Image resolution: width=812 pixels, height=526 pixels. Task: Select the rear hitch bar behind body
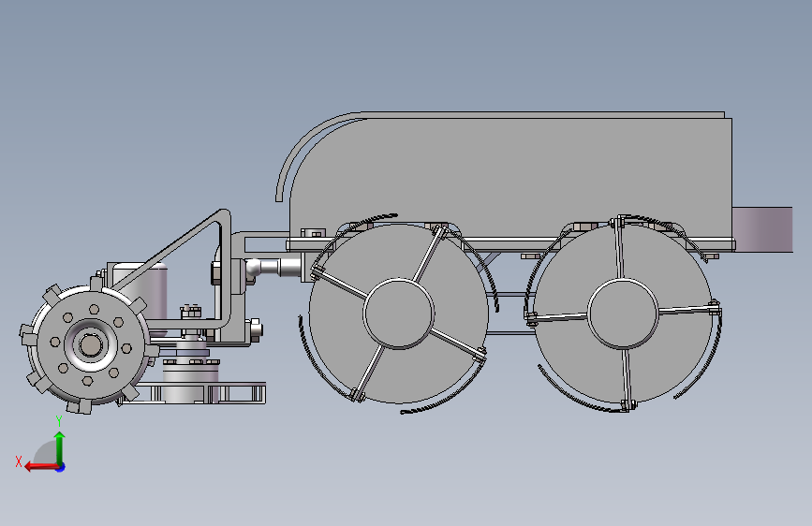[762, 229]
